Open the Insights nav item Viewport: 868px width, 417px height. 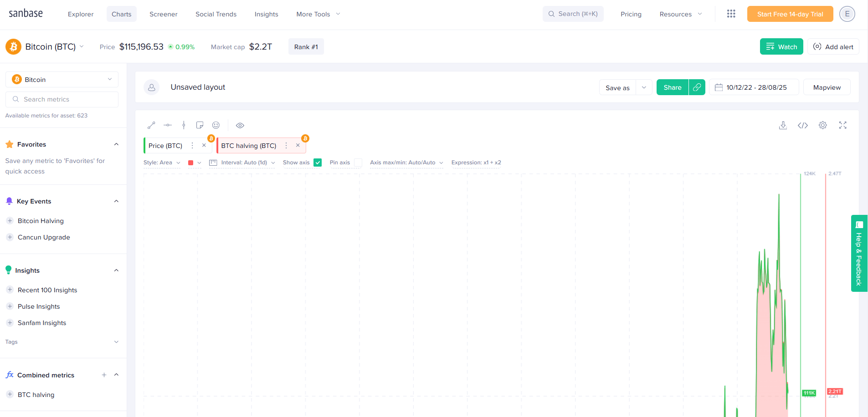click(267, 14)
